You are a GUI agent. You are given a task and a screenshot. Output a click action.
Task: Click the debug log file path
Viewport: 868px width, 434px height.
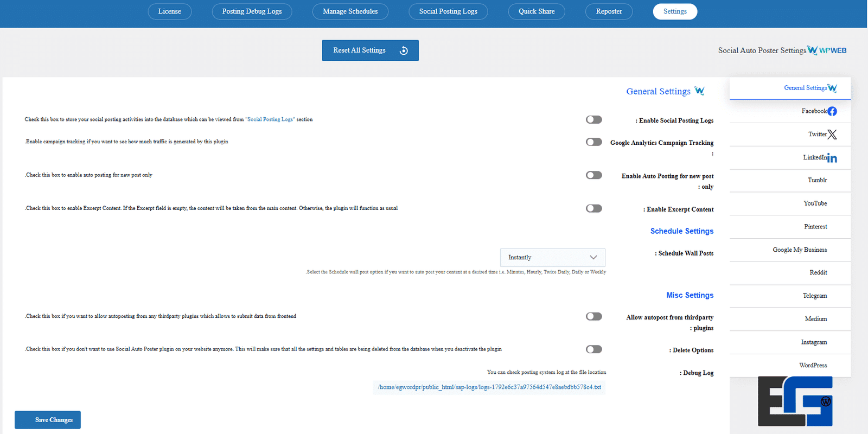(x=489, y=387)
